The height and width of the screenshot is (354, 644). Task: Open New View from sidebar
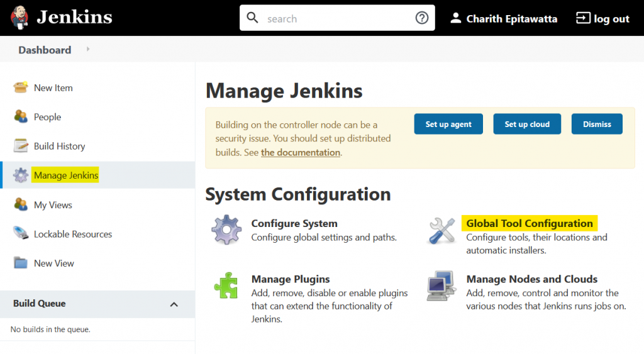click(x=54, y=263)
